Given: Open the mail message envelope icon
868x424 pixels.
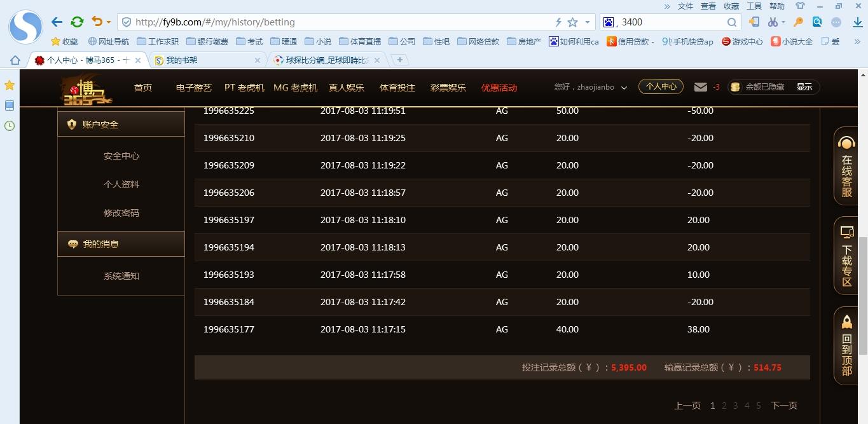Looking at the screenshot, I should [701, 87].
